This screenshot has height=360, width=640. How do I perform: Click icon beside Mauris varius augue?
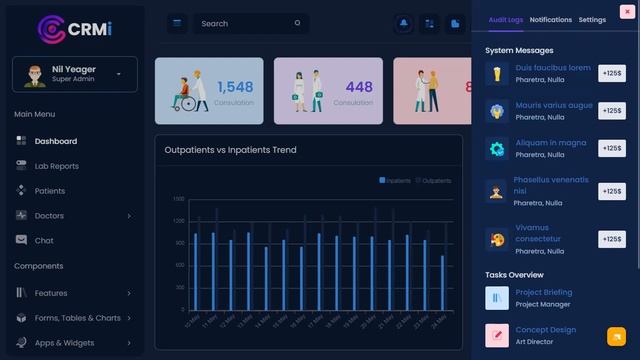pyautogui.click(x=497, y=111)
